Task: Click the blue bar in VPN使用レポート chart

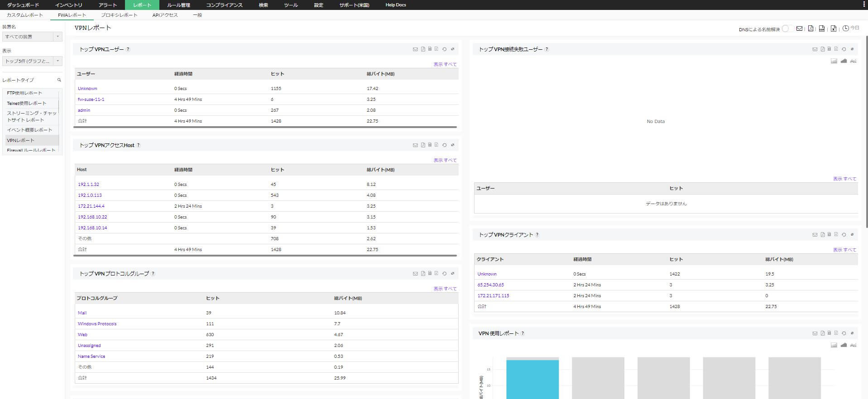Action: coord(532,379)
